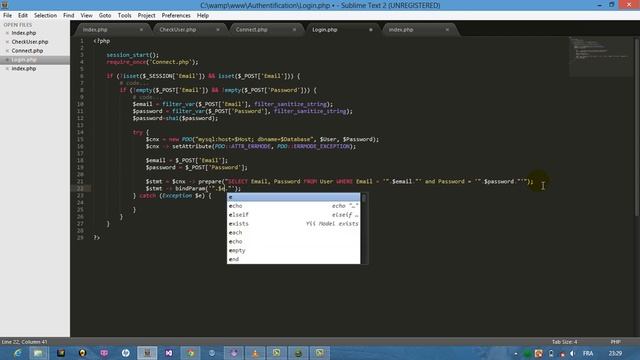Open Visual Studio from the taskbar

(x=169, y=353)
